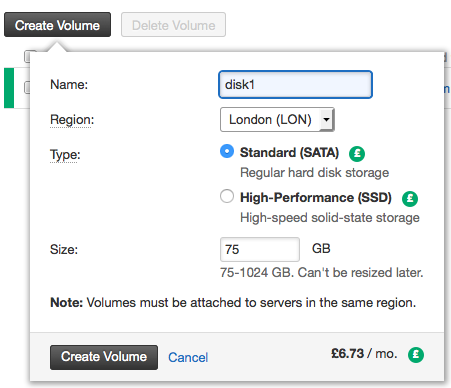This screenshot has width=451, height=388.
Task: Open the London (LON) region dropdown
Action: [277, 119]
